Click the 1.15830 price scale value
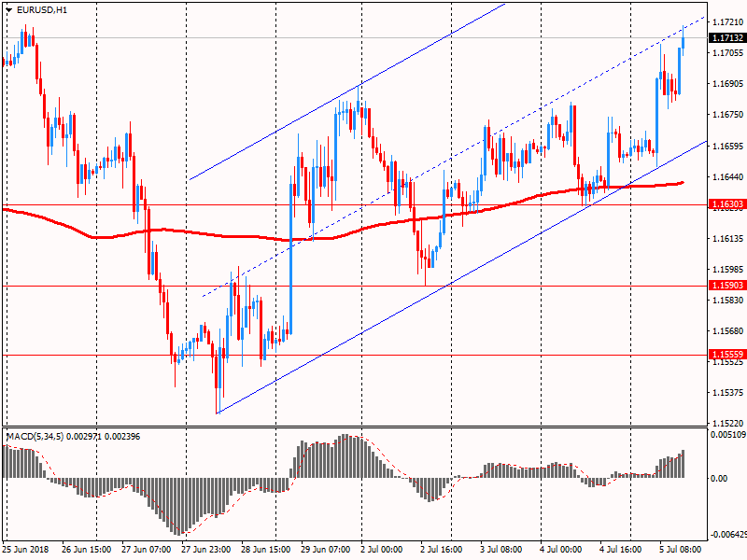The height and width of the screenshot is (560, 747). coord(728,300)
